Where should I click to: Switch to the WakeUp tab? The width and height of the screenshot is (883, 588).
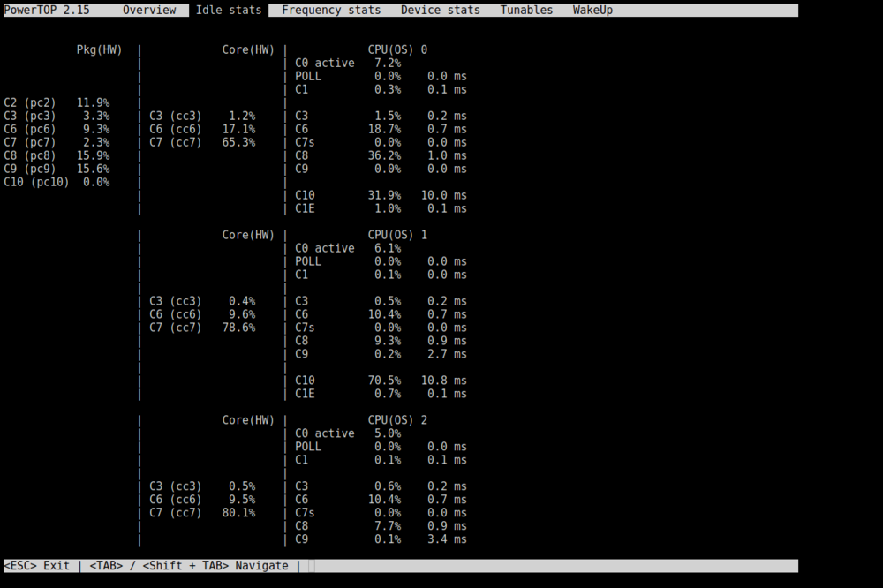coord(592,10)
